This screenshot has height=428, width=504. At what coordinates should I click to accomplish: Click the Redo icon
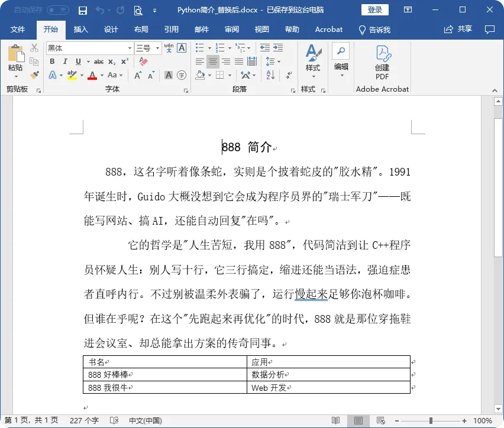121,10
